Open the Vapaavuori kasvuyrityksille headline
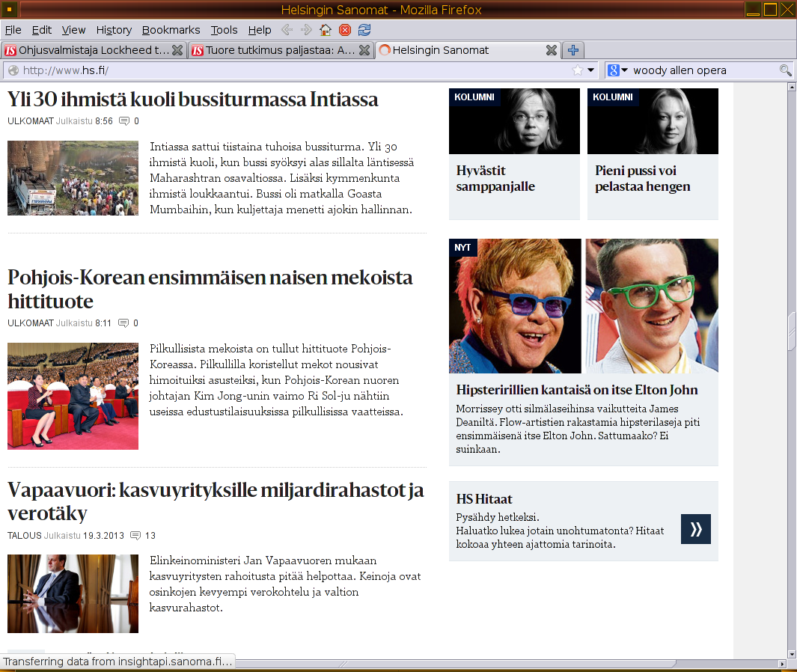Viewport: 797px width, 672px height. (216, 501)
